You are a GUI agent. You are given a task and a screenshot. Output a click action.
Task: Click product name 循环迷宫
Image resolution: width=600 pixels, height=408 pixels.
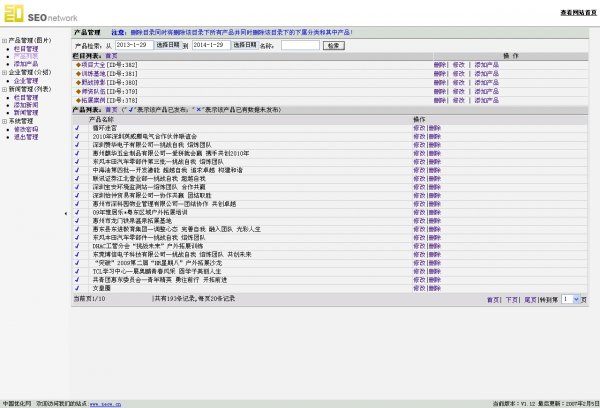[x=105, y=128]
